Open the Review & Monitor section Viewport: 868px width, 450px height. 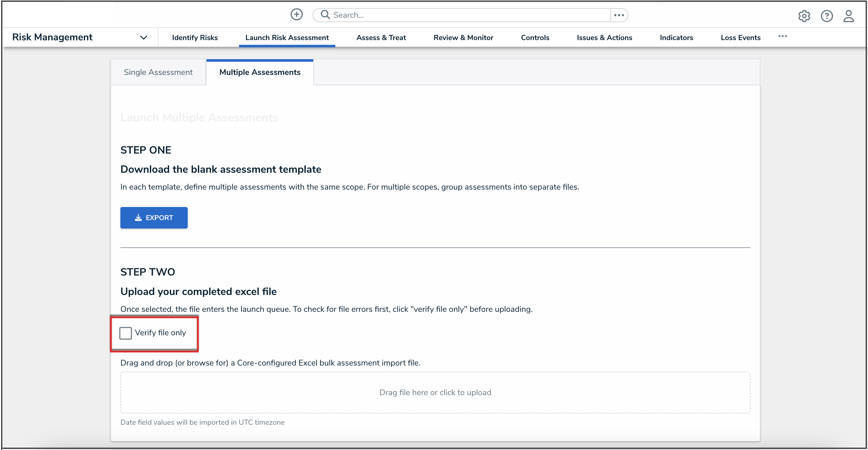463,38
